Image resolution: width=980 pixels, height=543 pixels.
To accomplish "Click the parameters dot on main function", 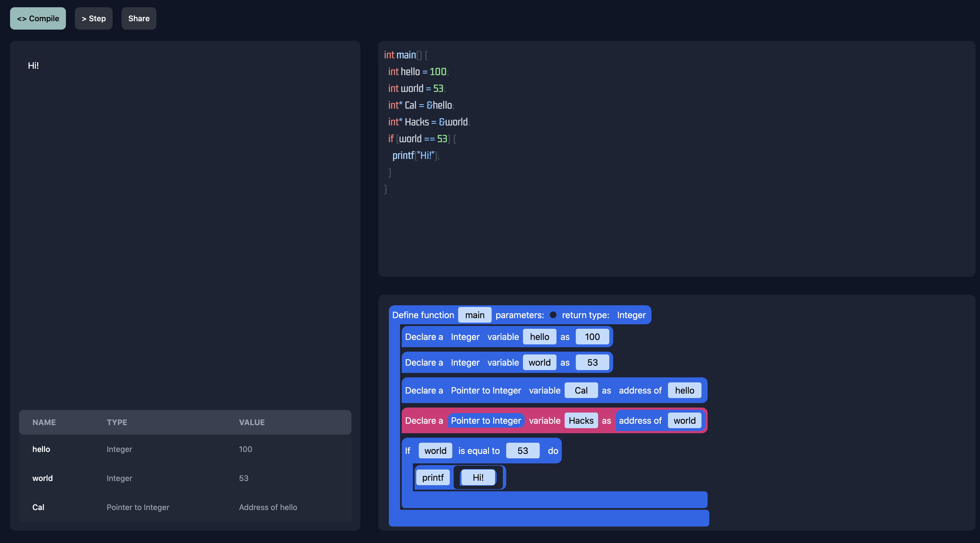I will (x=553, y=315).
